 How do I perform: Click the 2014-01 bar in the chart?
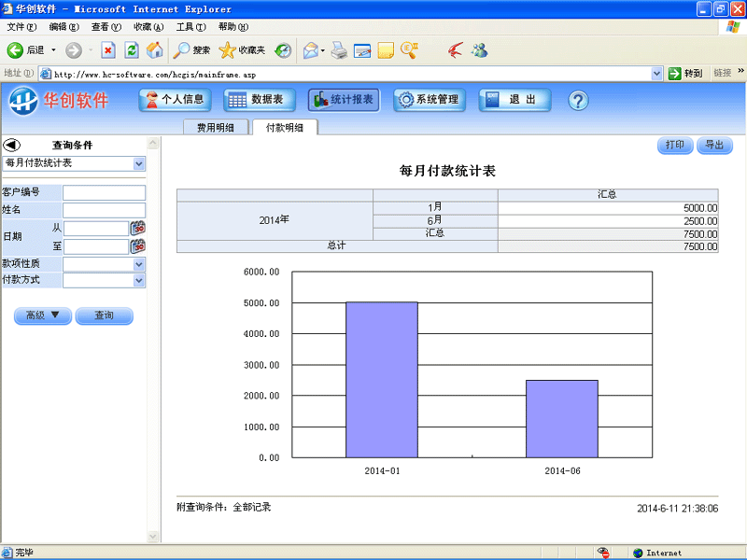coord(382,380)
